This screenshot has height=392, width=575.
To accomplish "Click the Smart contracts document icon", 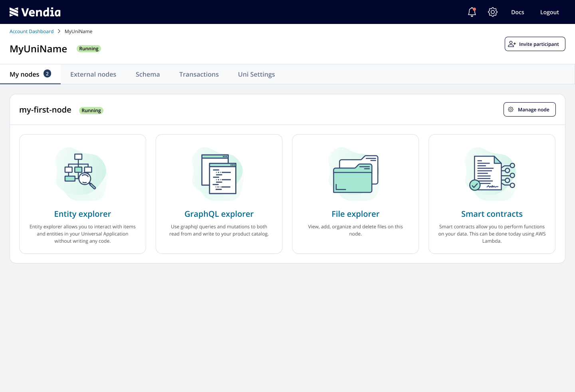I will (492, 174).
